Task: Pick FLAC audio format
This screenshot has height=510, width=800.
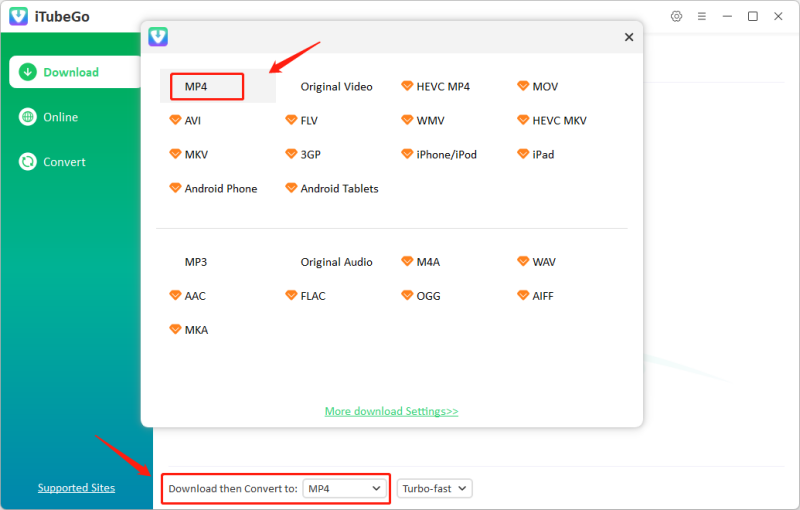Action: (x=313, y=296)
